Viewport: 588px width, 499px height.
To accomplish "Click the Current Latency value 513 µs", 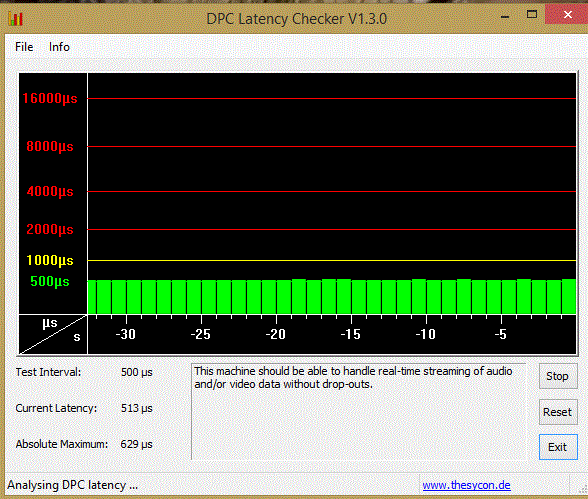I will pyautogui.click(x=136, y=408).
